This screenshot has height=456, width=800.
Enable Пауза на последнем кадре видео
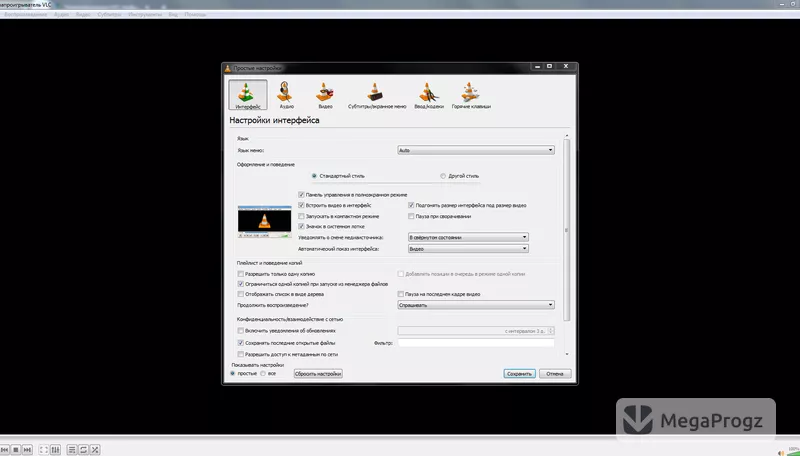[x=401, y=294]
